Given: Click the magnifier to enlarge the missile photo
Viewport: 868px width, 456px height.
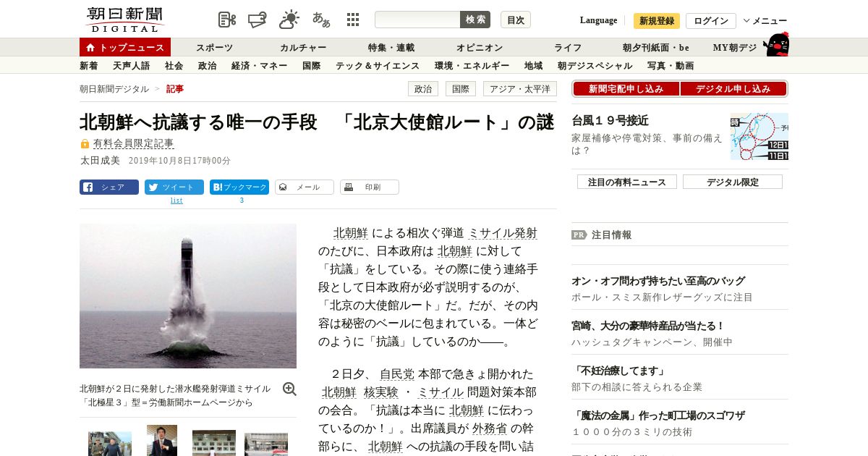Looking at the screenshot, I should (x=289, y=389).
